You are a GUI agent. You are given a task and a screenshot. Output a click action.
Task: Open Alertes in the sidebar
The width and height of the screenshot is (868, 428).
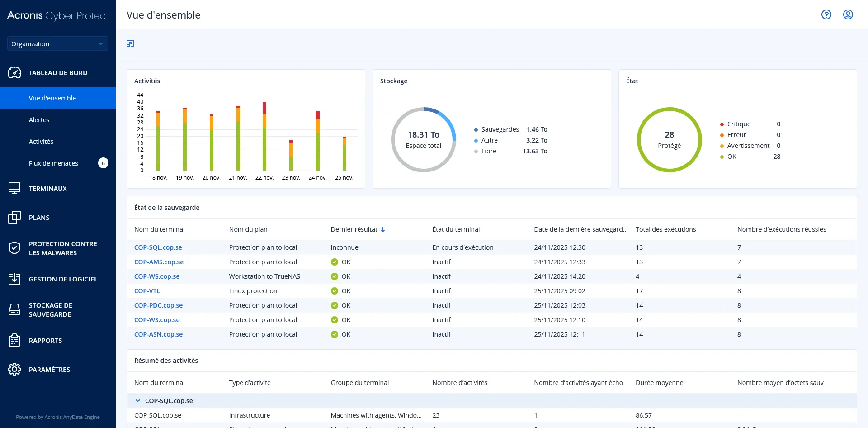(39, 120)
